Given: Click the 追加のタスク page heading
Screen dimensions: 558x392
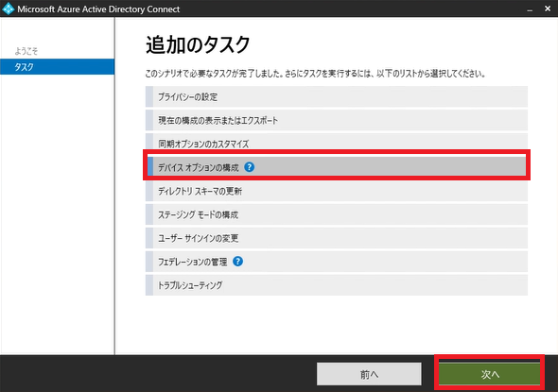Looking at the screenshot, I should 198,45.
